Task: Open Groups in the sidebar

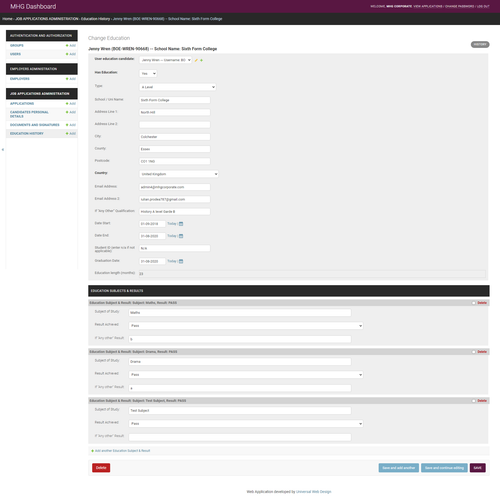Action: [17, 45]
